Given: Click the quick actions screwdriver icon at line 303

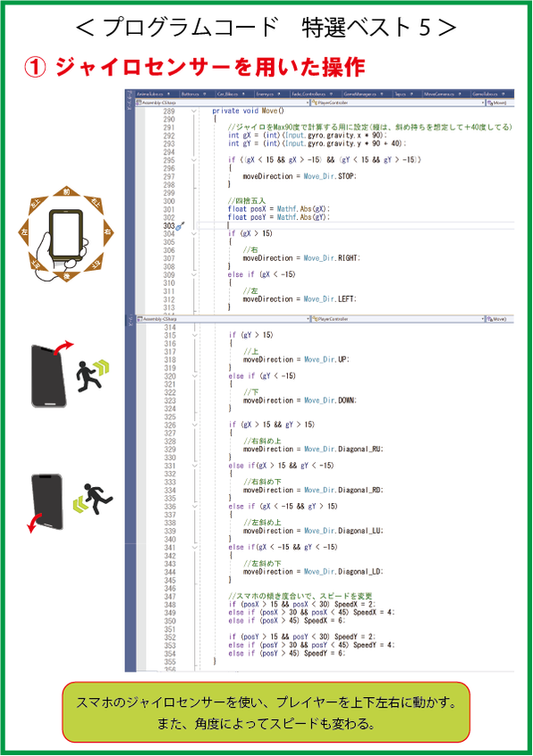Looking at the screenshot, I should point(180,226).
